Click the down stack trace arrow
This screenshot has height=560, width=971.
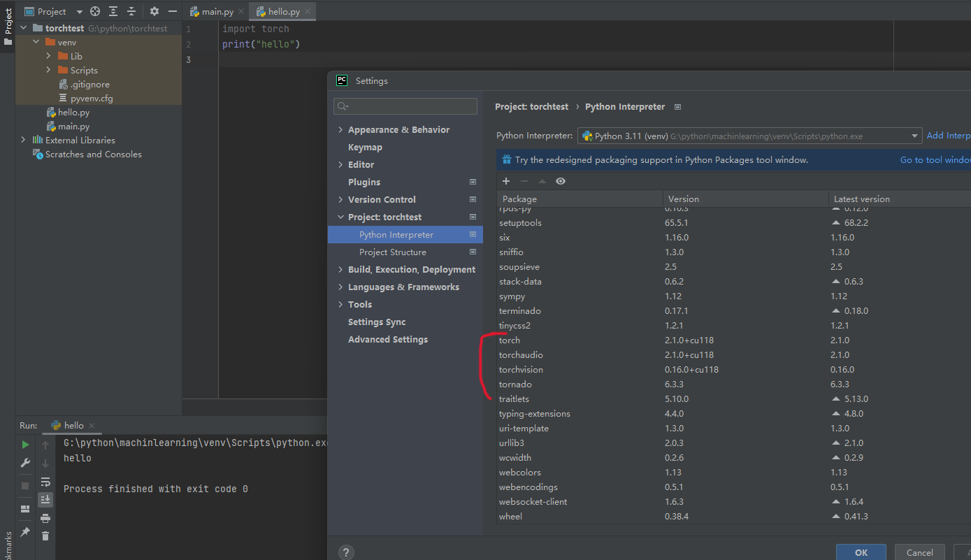click(45, 463)
